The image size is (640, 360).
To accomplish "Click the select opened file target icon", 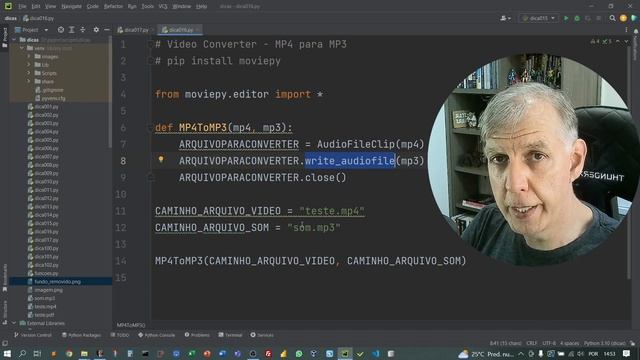I will click(x=61, y=30).
